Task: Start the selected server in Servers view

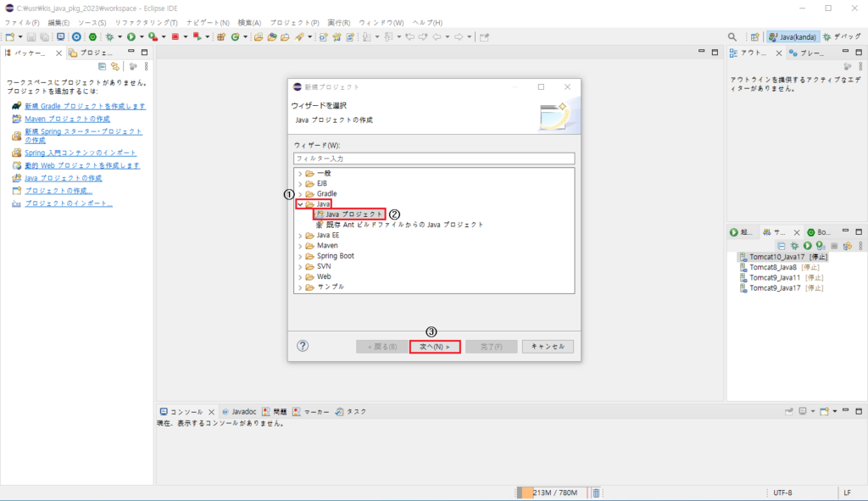Action: (808, 246)
